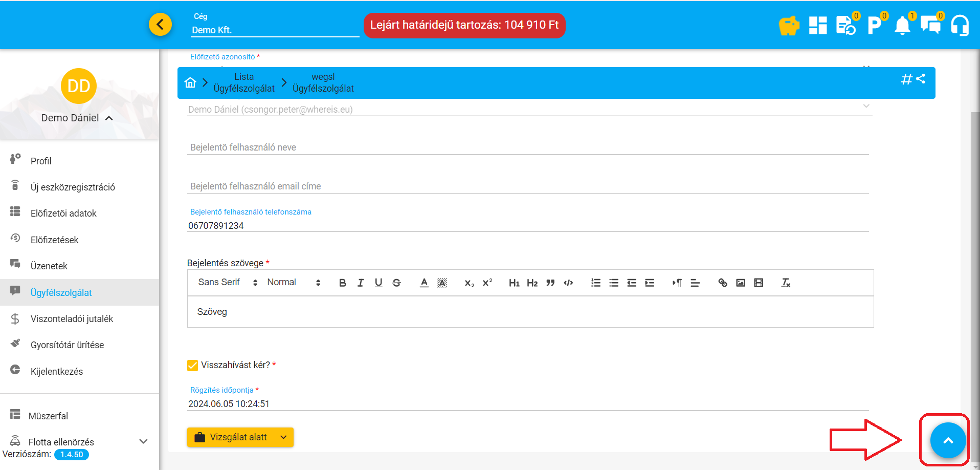Open Előfizetések in the sidebar menu

tap(54, 240)
